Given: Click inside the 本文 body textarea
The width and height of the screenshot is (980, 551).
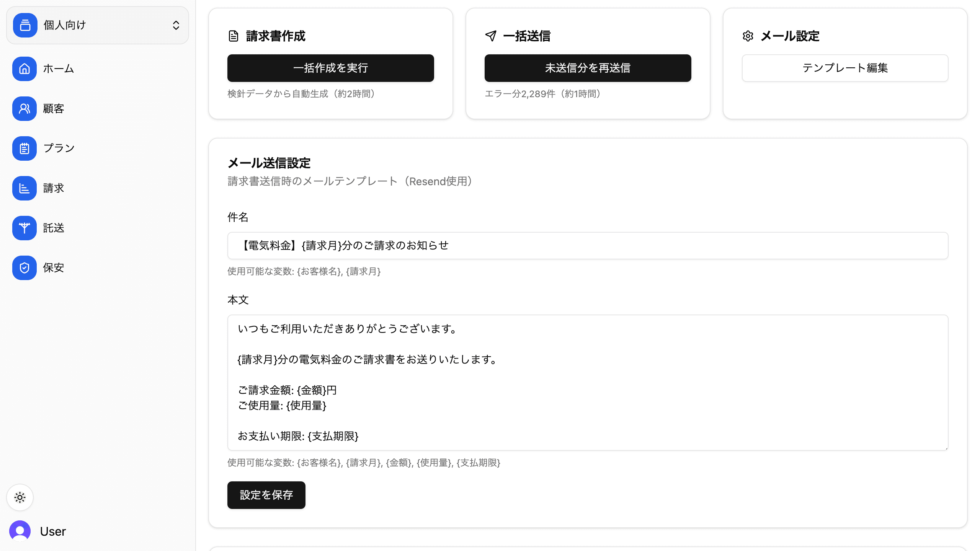Looking at the screenshot, I should click(588, 383).
